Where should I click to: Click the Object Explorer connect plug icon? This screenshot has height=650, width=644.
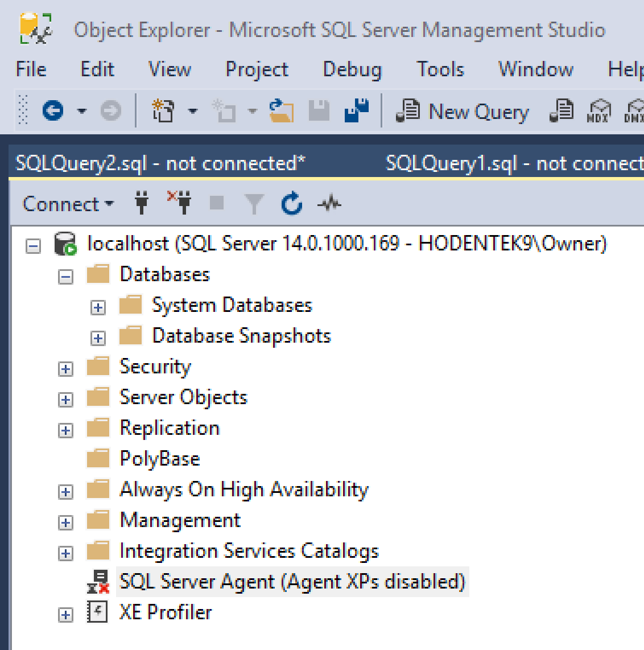coord(141,203)
